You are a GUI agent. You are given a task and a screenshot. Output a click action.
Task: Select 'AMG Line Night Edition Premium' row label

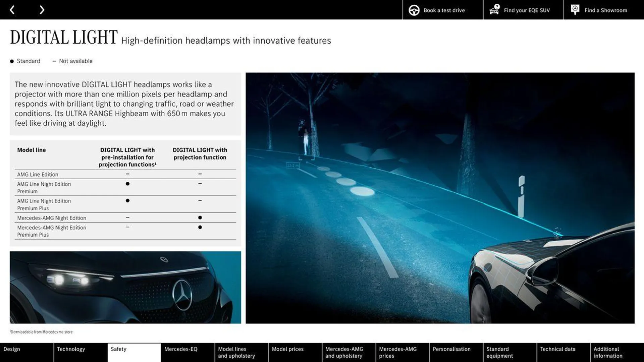tap(44, 187)
